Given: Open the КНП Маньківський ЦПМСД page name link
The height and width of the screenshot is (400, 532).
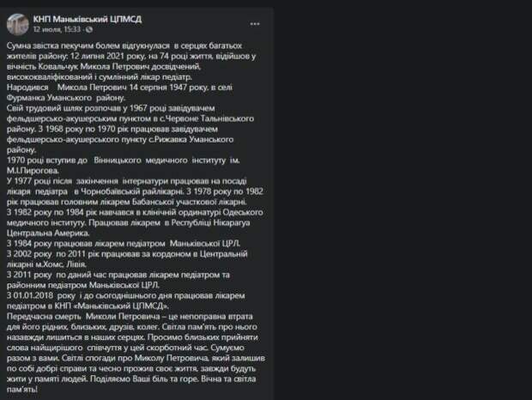Looking at the screenshot, I should click(88, 17).
